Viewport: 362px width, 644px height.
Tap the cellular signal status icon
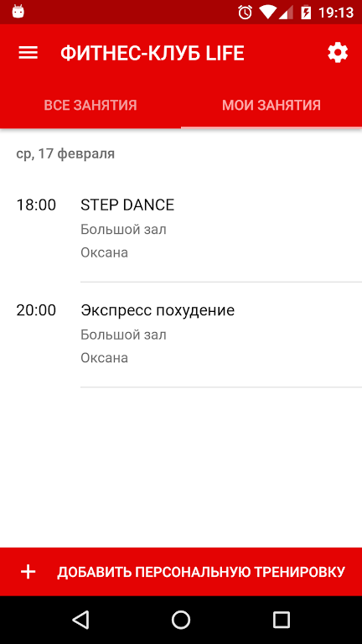[x=286, y=13]
